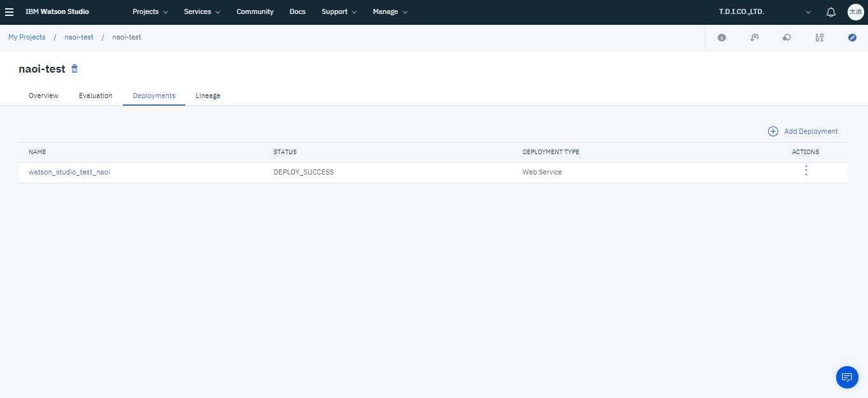The image size is (868, 398).
Task: Click the notifications bell icon
Action: click(x=830, y=12)
